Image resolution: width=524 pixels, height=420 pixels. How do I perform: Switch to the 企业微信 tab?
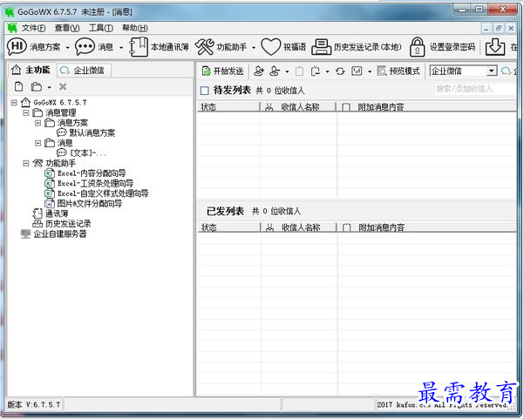click(x=83, y=70)
